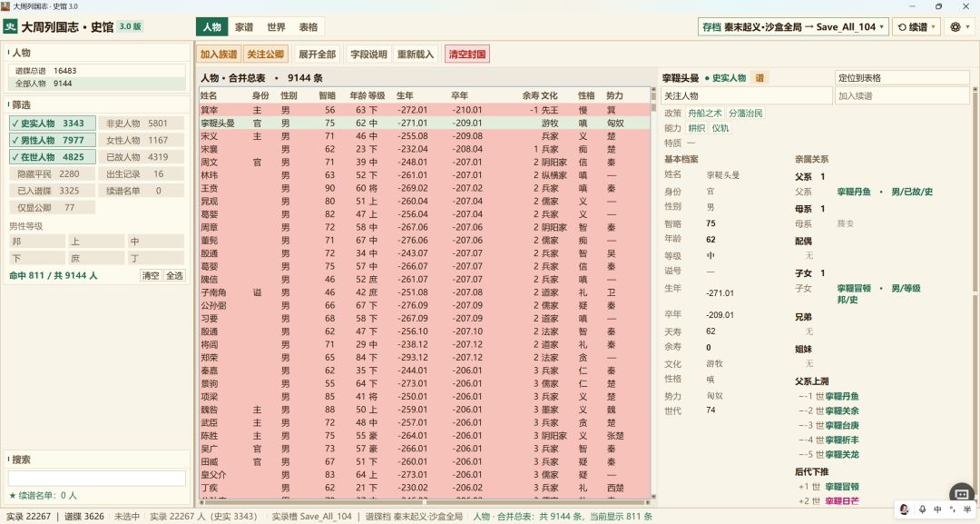Click the 清空封国 button
Screen dimensions: 980x524
coord(467,54)
